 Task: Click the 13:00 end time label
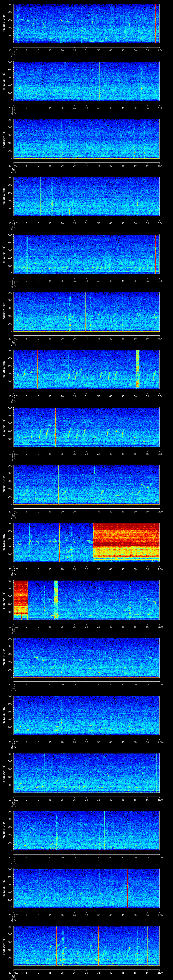tap(159, 684)
